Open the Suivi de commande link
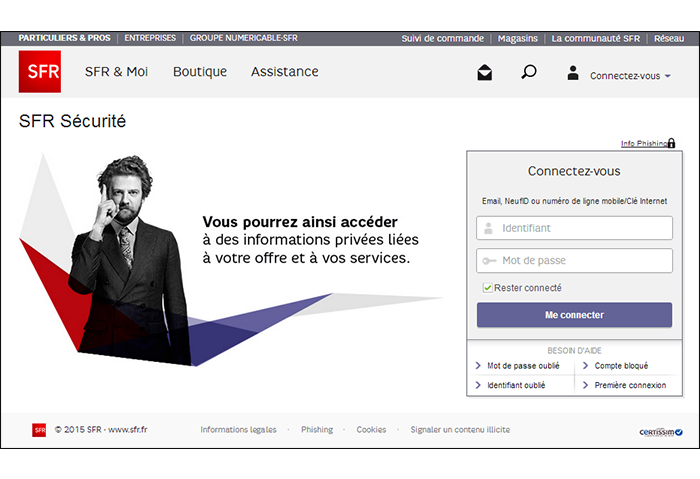 (x=442, y=39)
